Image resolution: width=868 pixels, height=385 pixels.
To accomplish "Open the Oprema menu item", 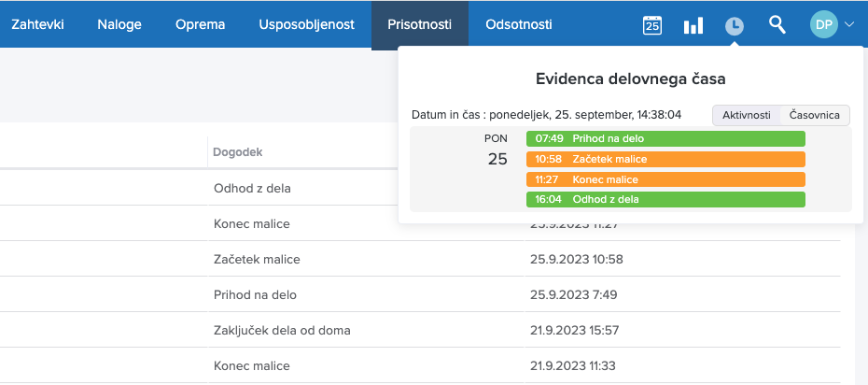I will 200,24.
